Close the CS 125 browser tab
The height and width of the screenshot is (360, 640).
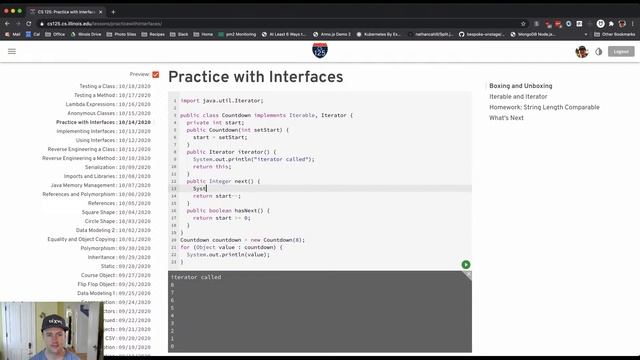100,12
